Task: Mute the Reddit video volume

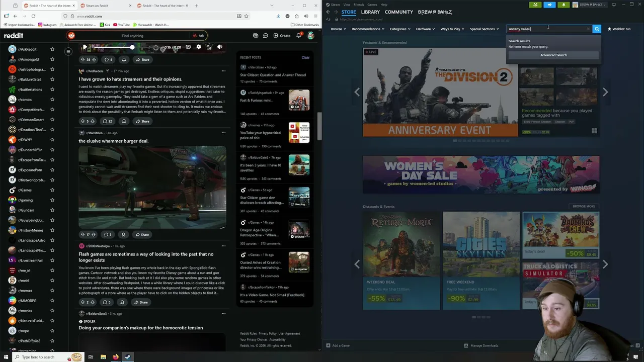Action: coord(219,47)
